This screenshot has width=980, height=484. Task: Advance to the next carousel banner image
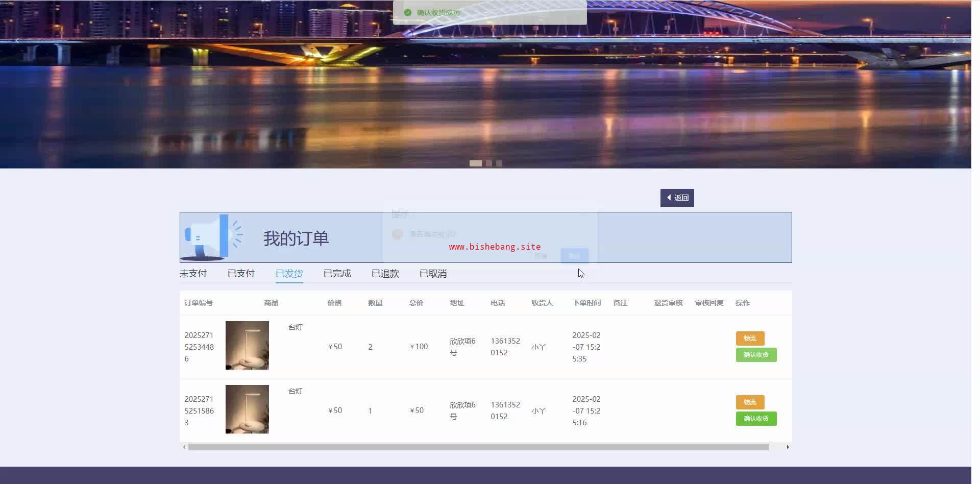click(954, 41)
